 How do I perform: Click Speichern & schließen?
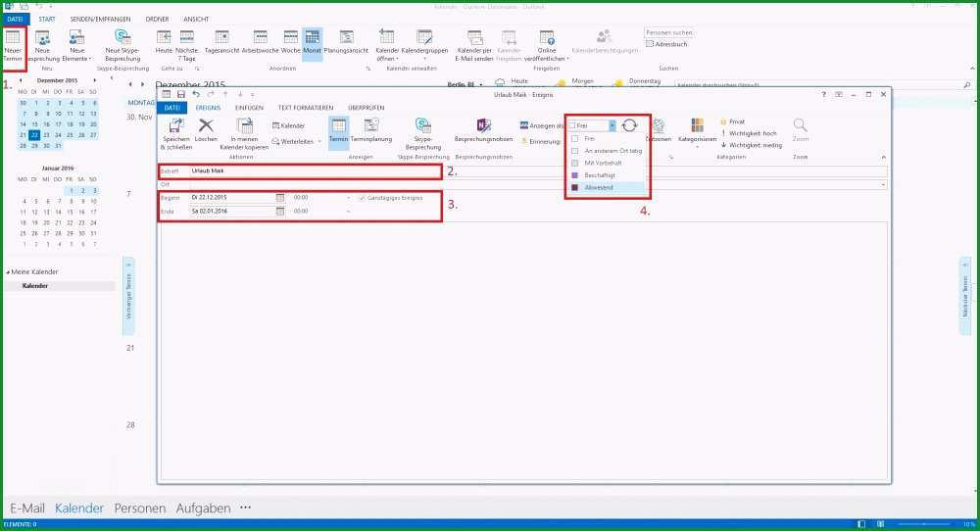[x=176, y=133]
